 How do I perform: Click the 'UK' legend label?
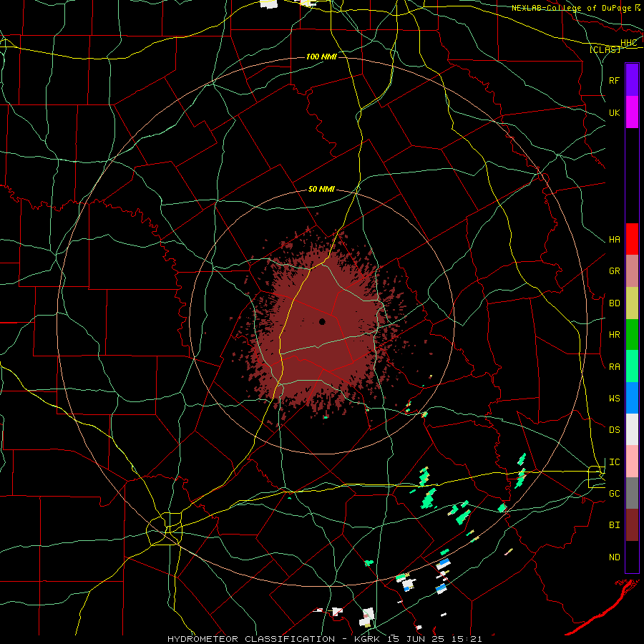click(x=614, y=112)
